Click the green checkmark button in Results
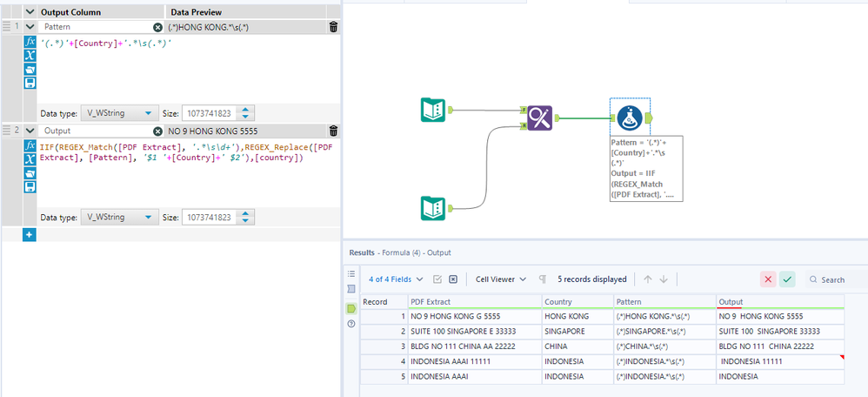Viewport: 868px width, 397px height. pyautogui.click(x=787, y=279)
